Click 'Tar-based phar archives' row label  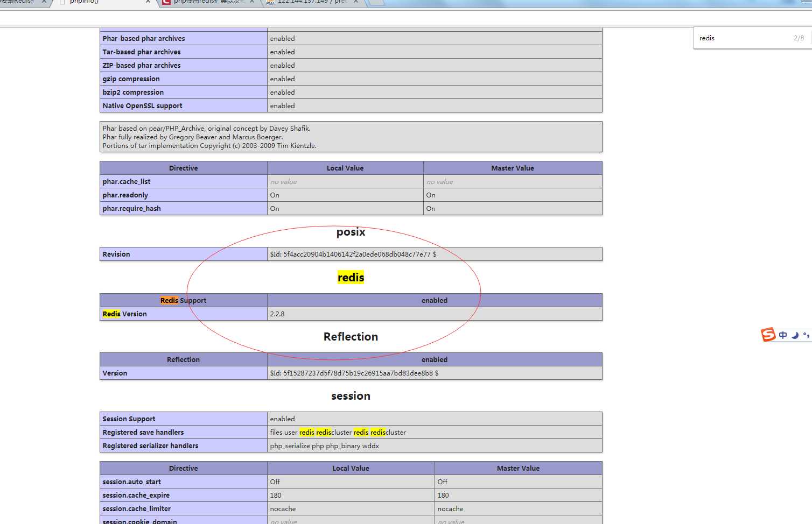(142, 52)
